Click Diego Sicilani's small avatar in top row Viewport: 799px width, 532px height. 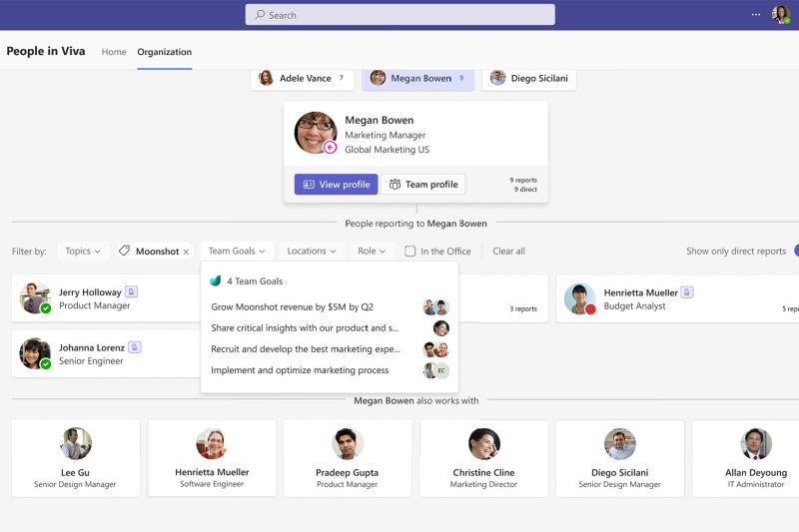497,78
